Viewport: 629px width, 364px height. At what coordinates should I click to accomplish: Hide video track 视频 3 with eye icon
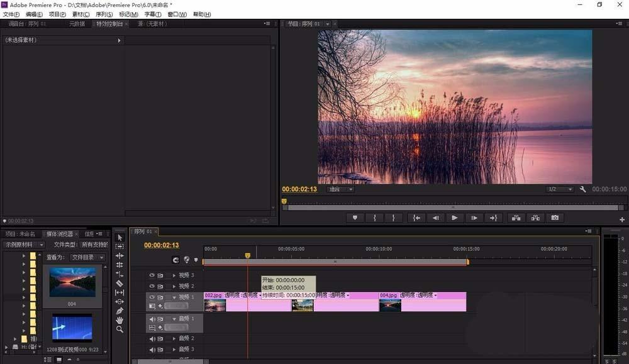pos(152,275)
